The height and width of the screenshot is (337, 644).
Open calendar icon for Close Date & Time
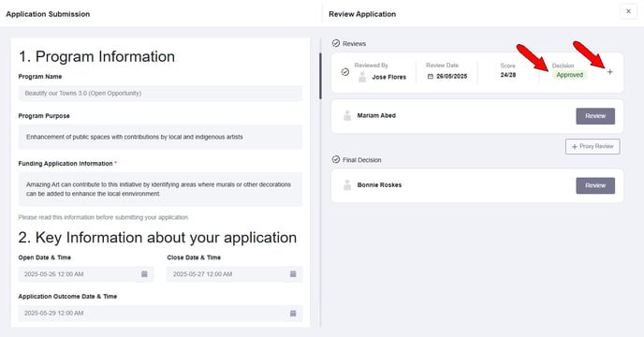click(x=293, y=273)
